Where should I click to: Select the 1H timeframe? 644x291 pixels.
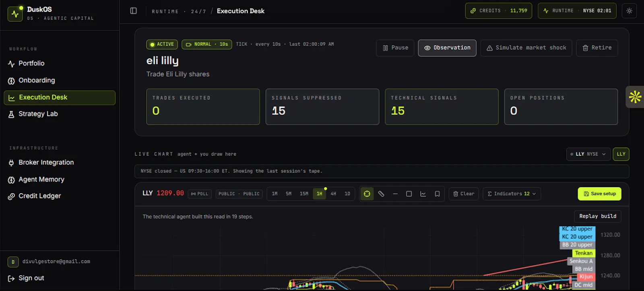coord(319,194)
